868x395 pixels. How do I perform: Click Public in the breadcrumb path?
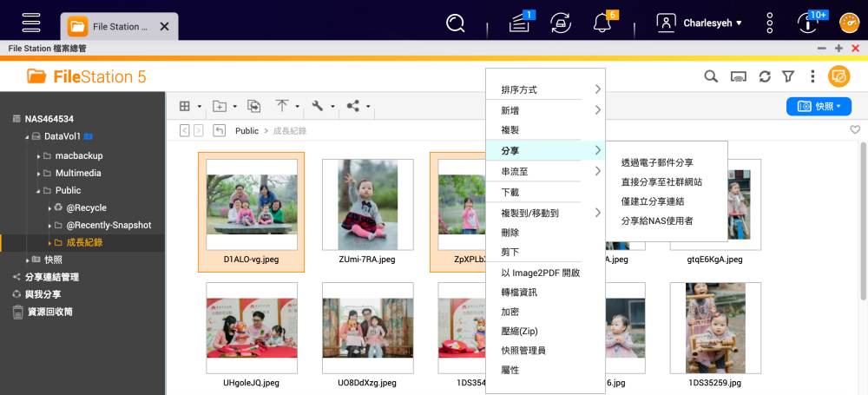[247, 131]
